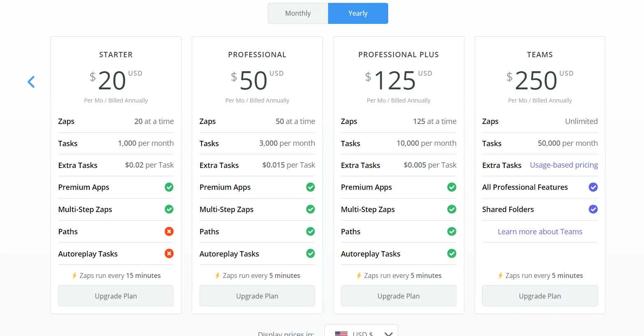Open the Display prices in currency dropdown
The width and height of the screenshot is (644, 336).
click(x=361, y=331)
